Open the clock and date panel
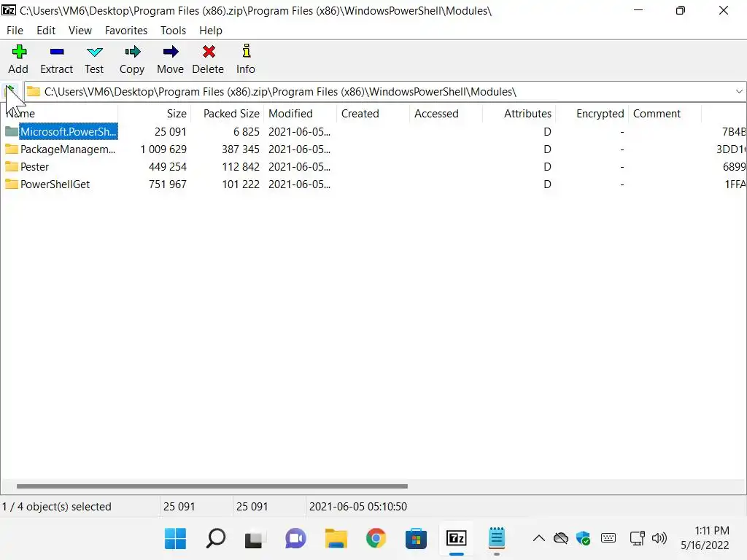The height and width of the screenshot is (560, 747). [705, 538]
